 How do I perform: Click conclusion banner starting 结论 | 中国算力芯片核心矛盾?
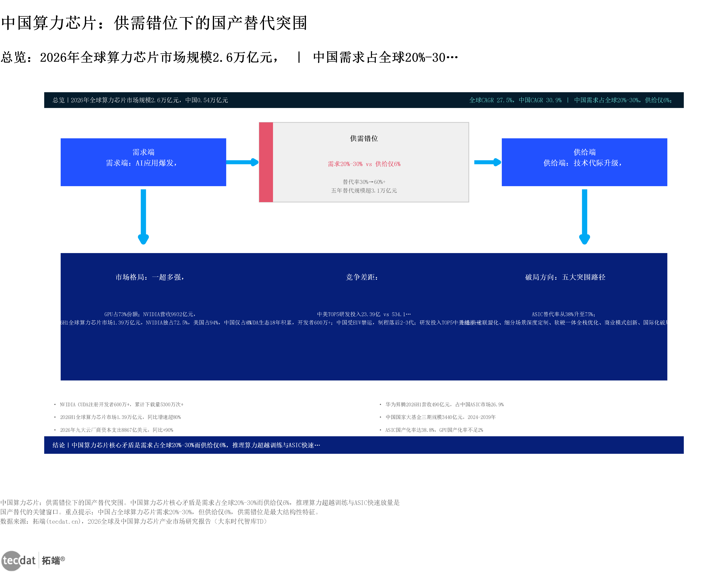pyautogui.click(x=364, y=445)
